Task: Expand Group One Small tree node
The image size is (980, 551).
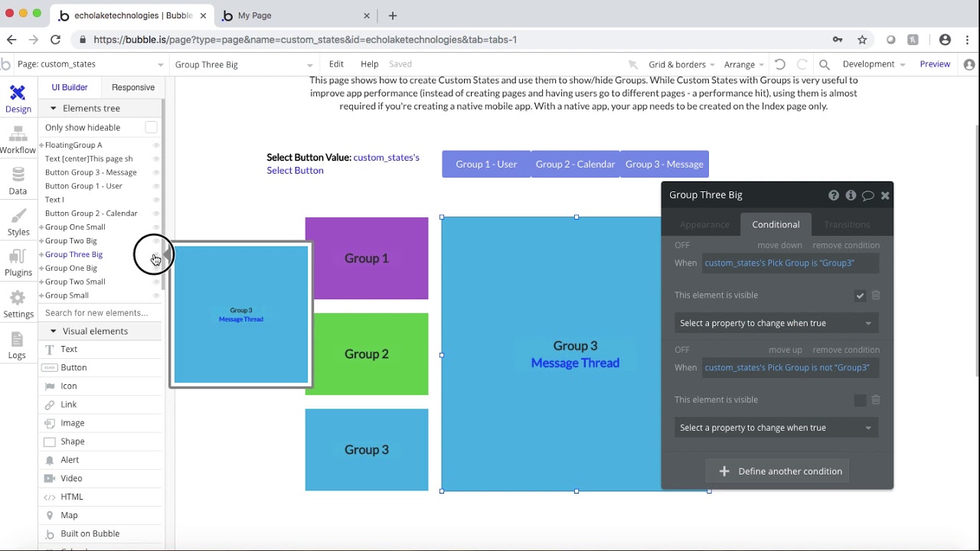Action: coord(41,227)
